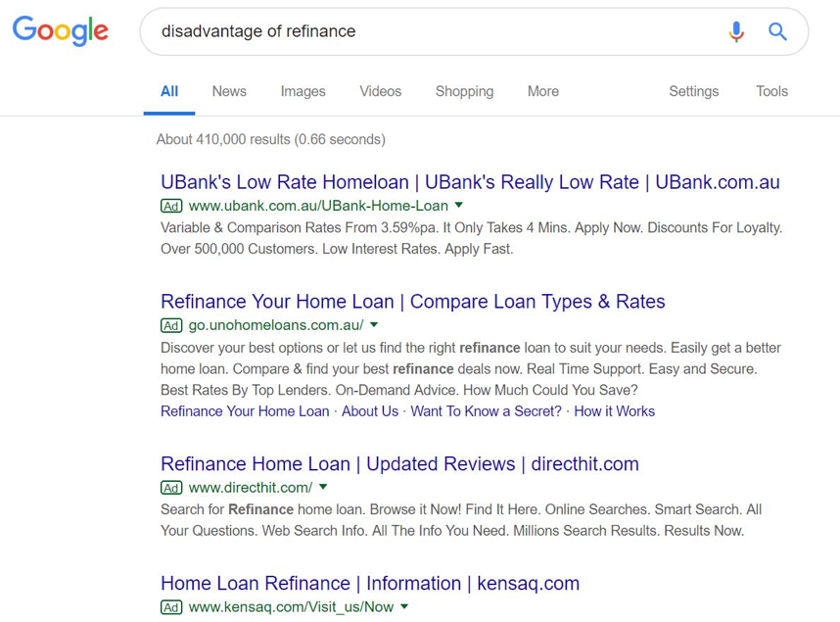Activate voice search with the microphone icon
The width and height of the screenshot is (840, 622).
[x=736, y=30]
